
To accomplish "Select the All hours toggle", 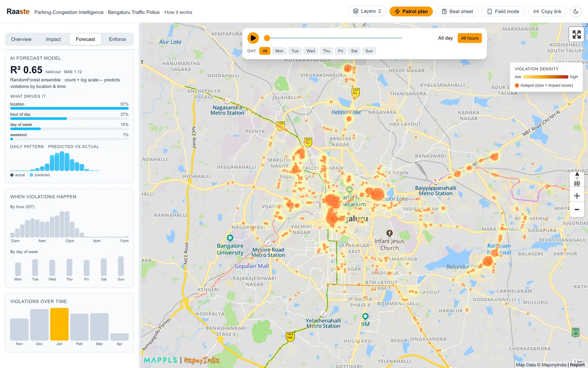I will (x=470, y=38).
